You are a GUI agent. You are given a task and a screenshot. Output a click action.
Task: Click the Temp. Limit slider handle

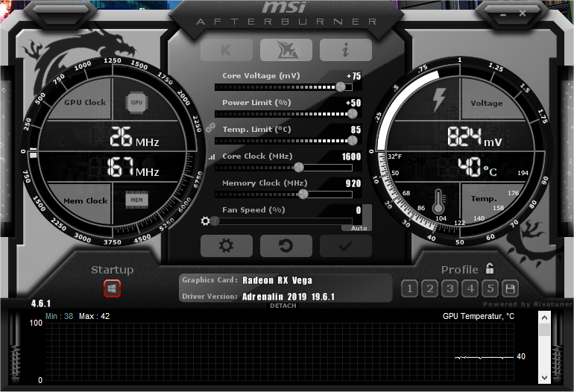point(353,141)
